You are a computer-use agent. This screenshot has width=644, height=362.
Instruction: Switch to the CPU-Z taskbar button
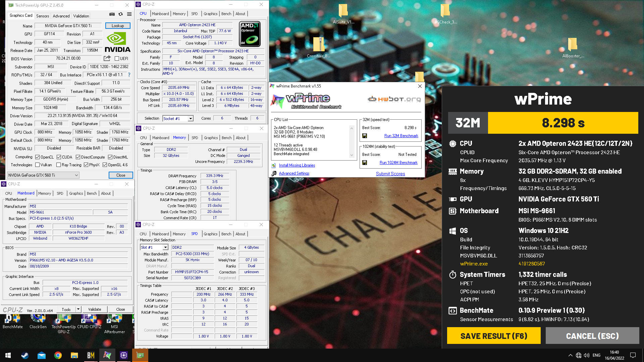123,355
